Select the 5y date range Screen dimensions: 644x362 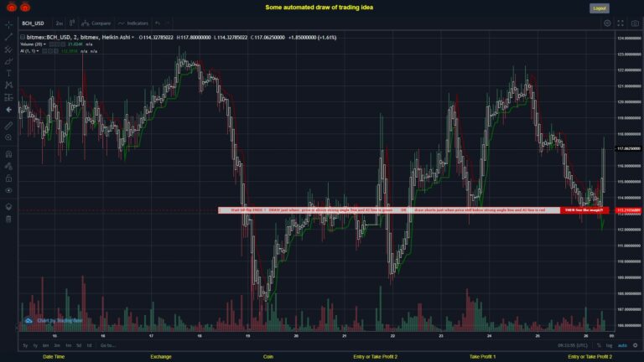coord(25,345)
